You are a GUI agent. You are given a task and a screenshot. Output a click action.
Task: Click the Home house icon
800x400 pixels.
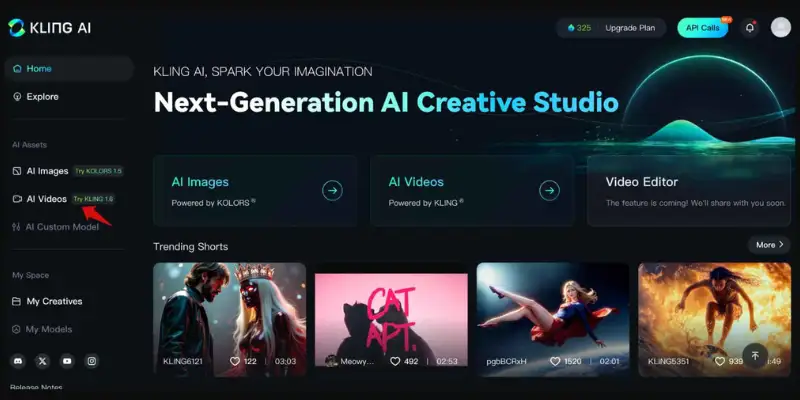[x=17, y=68]
